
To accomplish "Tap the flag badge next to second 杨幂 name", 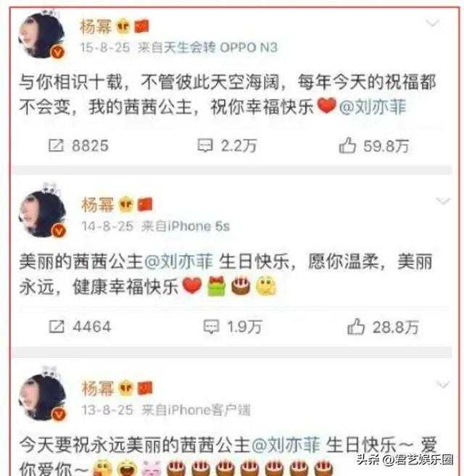I will pos(145,204).
